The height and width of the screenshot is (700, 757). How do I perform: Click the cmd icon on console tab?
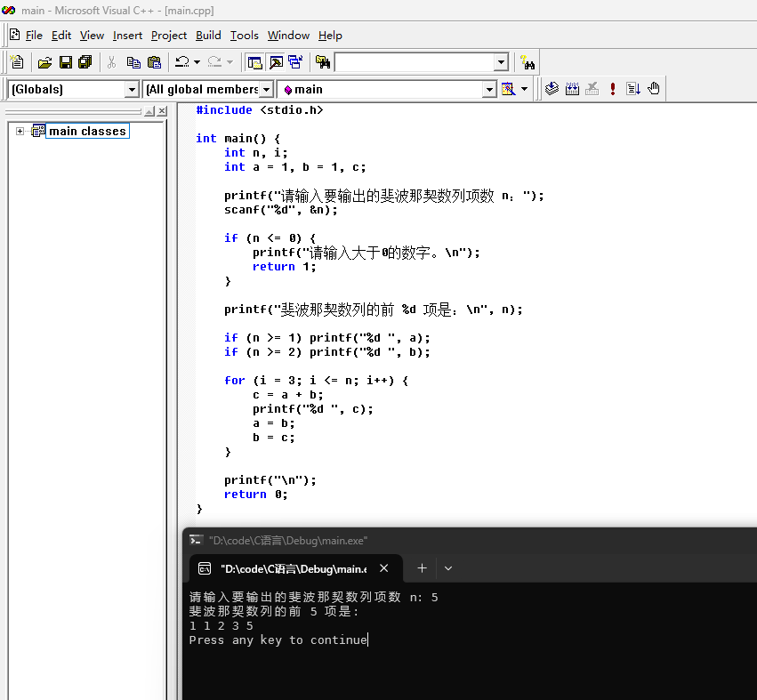(205, 568)
